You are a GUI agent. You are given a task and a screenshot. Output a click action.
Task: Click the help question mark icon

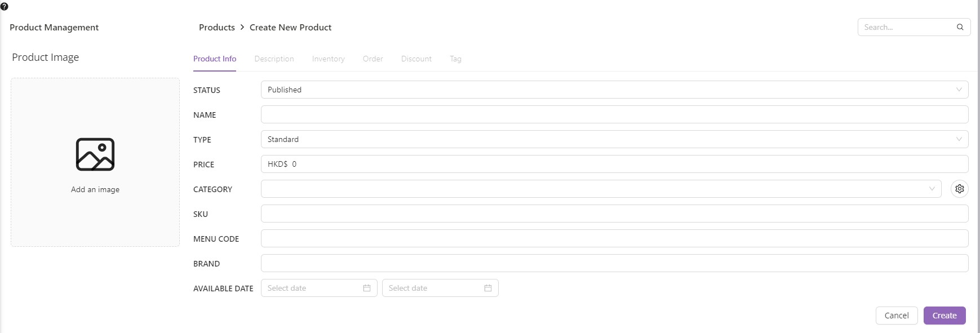coord(5,7)
